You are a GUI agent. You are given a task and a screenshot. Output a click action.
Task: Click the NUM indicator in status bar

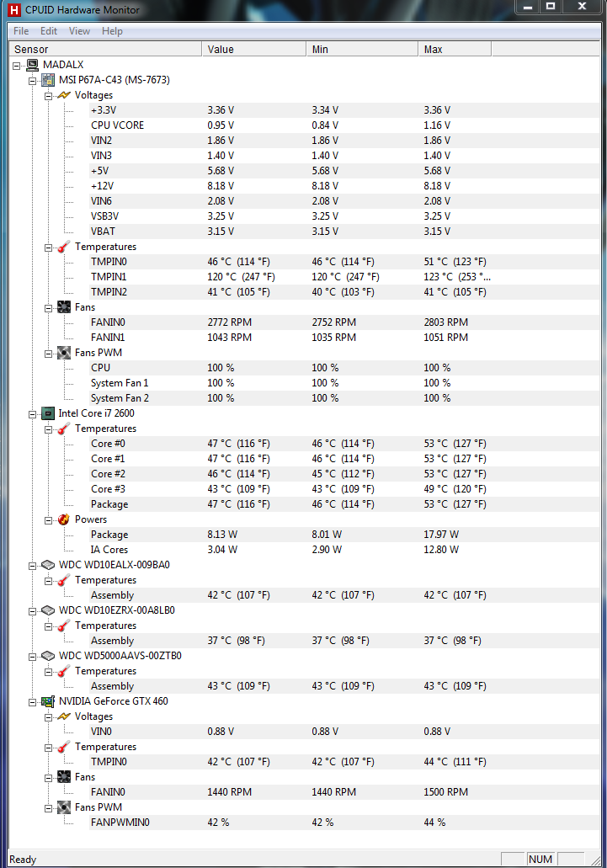tap(540, 859)
